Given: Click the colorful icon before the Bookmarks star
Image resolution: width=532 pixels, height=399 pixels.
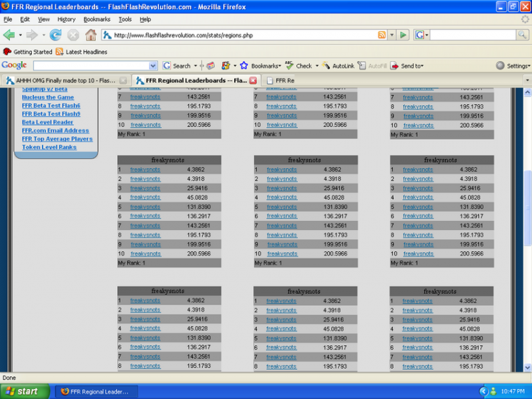Looking at the screenshot, I should [x=226, y=66].
